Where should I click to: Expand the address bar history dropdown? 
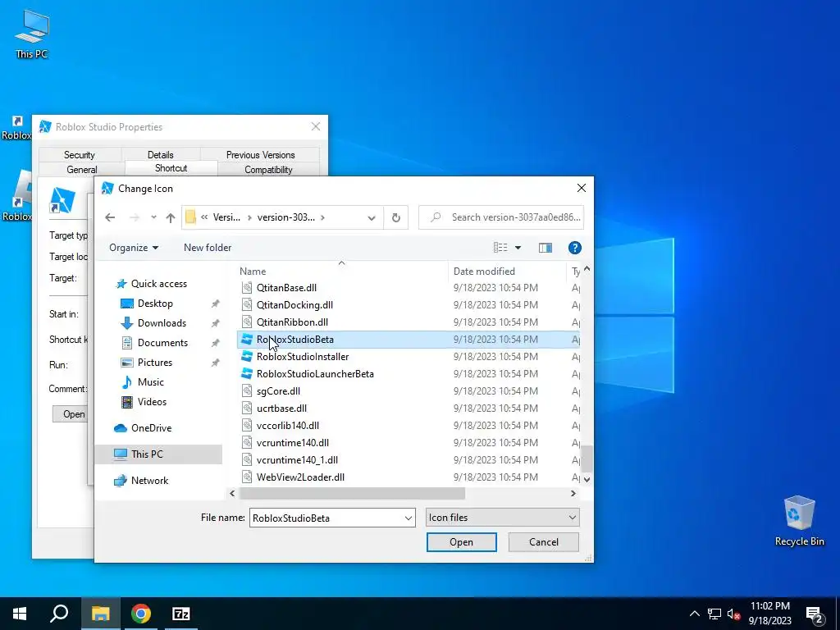[x=372, y=217]
